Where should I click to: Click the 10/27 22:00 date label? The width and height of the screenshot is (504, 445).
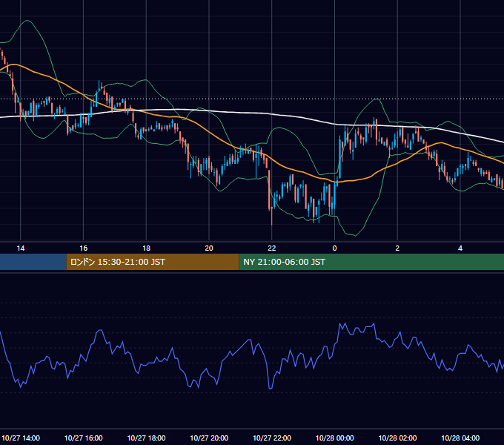coord(272,438)
